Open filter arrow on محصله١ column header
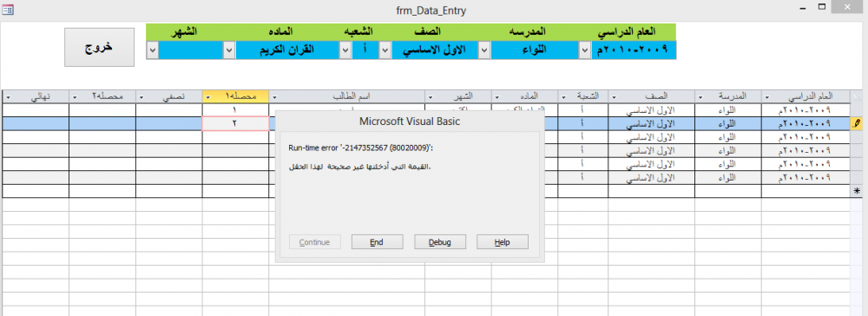The width and height of the screenshot is (868, 316). 207,97
